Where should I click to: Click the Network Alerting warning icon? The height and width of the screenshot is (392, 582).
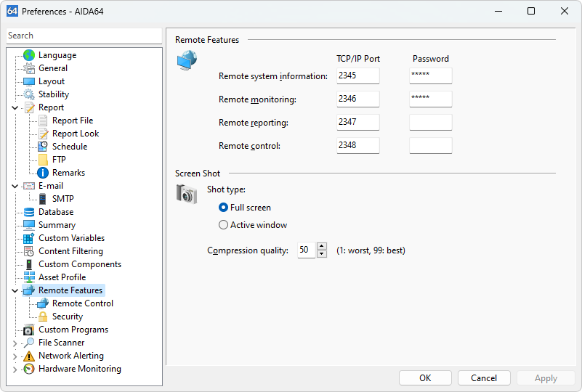[x=29, y=356]
